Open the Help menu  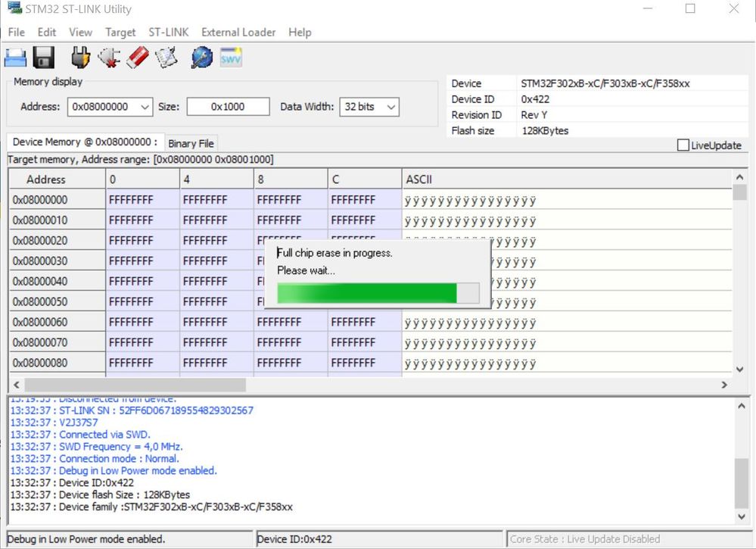pyautogui.click(x=300, y=33)
